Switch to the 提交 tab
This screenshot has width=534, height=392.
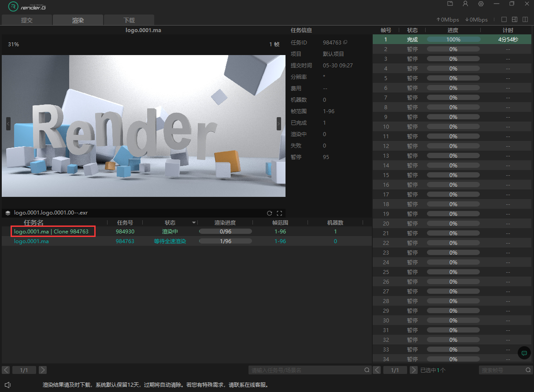[x=27, y=20]
